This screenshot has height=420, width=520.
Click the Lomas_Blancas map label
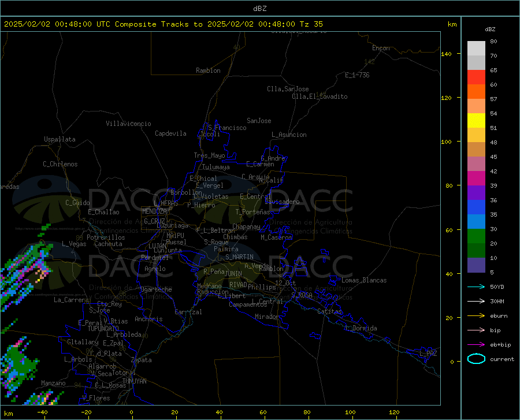tap(364, 280)
